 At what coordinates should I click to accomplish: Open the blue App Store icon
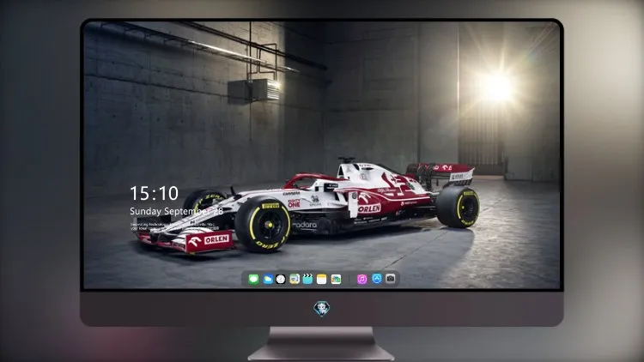[x=377, y=279]
